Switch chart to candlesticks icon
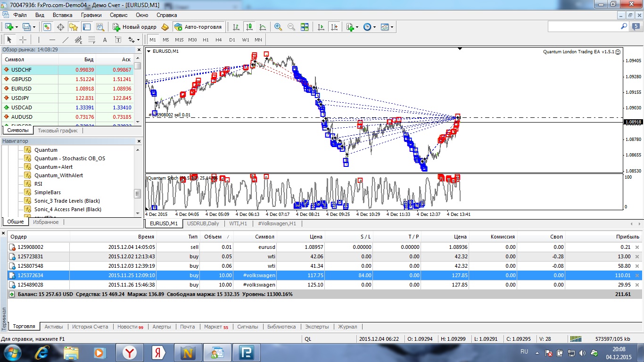 pos(249,27)
